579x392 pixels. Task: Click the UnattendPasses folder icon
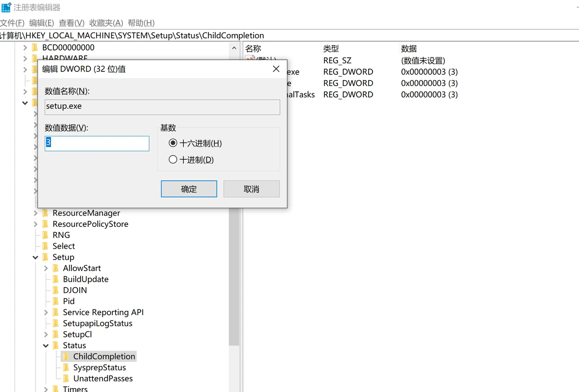pos(66,378)
